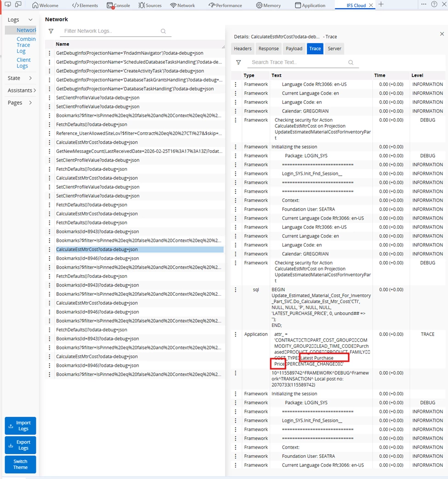Click the trace filter funnel icon
448x479 pixels.
point(238,62)
